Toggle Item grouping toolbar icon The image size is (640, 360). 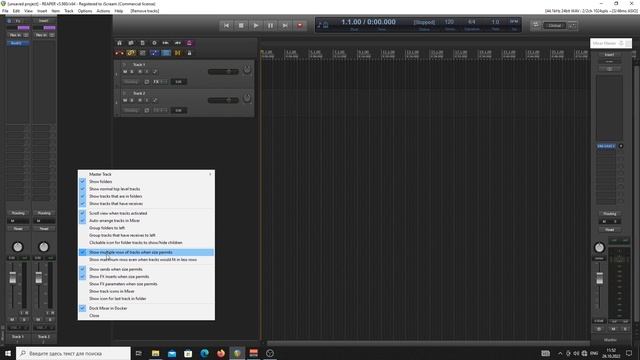pyautogui.click(x=131, y=53)
